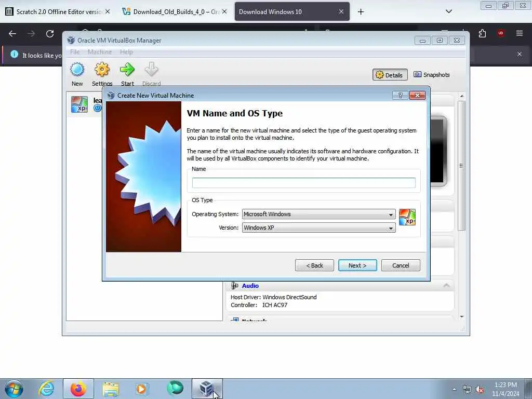The image size is (532, 399).
Task: Click the VirtualBox cube taskbar icon
Action: 207,389
